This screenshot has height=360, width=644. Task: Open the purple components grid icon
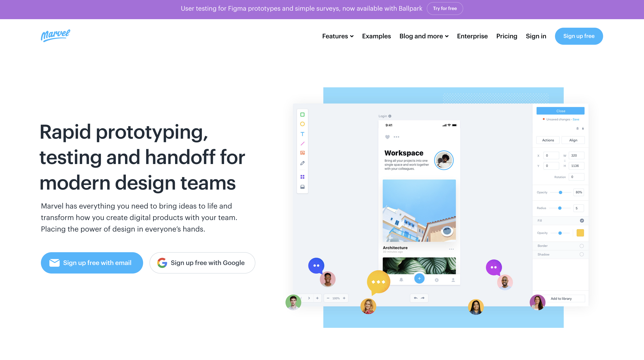(x=302, y=177)
